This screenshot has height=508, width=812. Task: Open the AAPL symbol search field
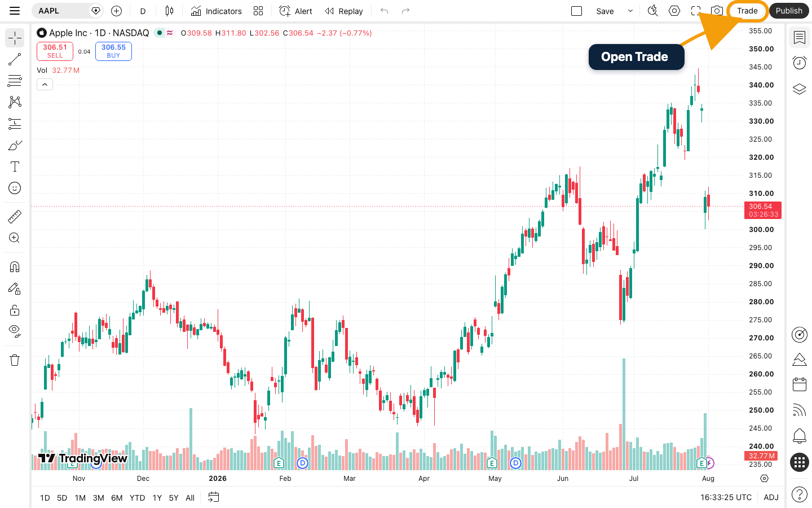tap(67, 11)
